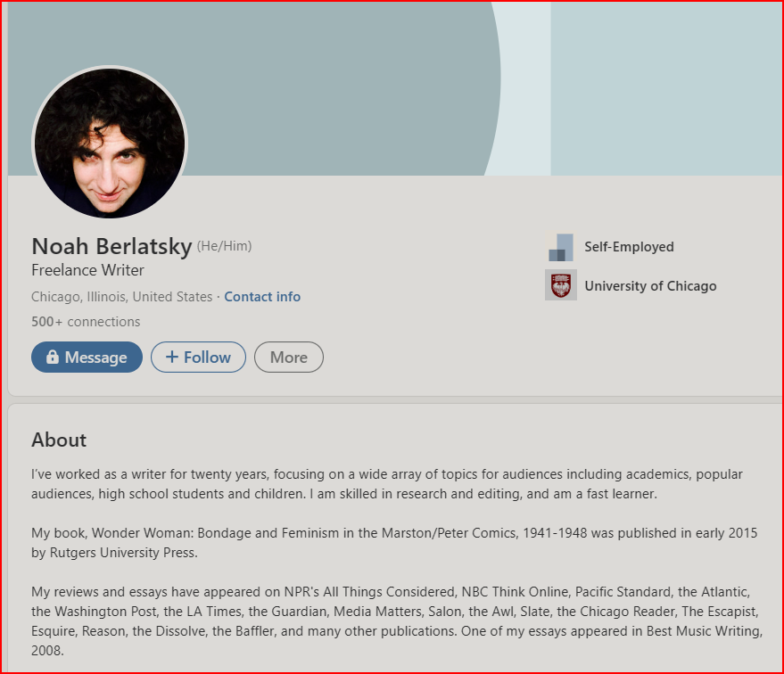This screenshot has height=674, width=784.
Task: Expand the More actions dropdown
Action: (289, 357)
